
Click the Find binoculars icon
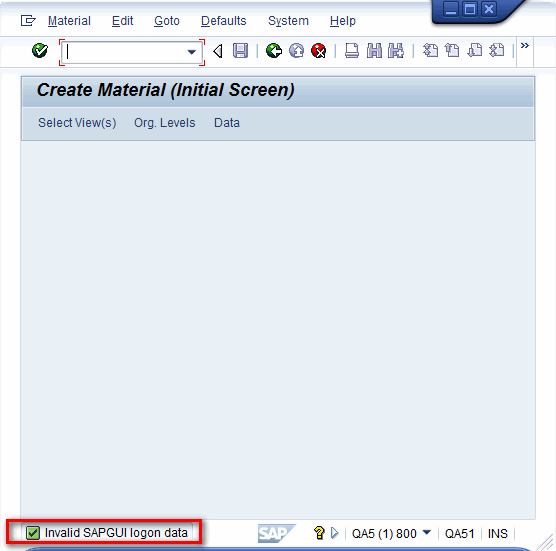(374, 51)
